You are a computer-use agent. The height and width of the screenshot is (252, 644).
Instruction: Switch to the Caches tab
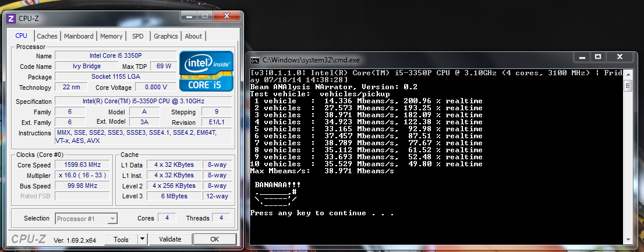[47, 36]
